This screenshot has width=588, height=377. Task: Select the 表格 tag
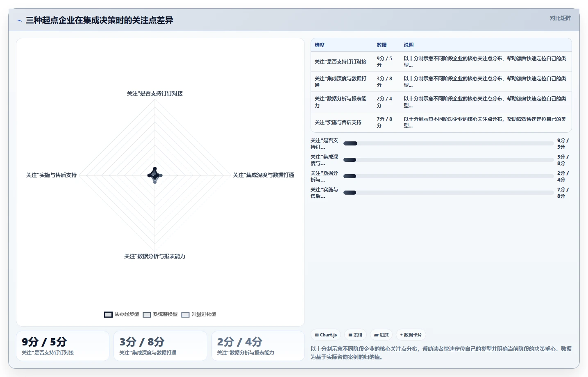(355, 335)
